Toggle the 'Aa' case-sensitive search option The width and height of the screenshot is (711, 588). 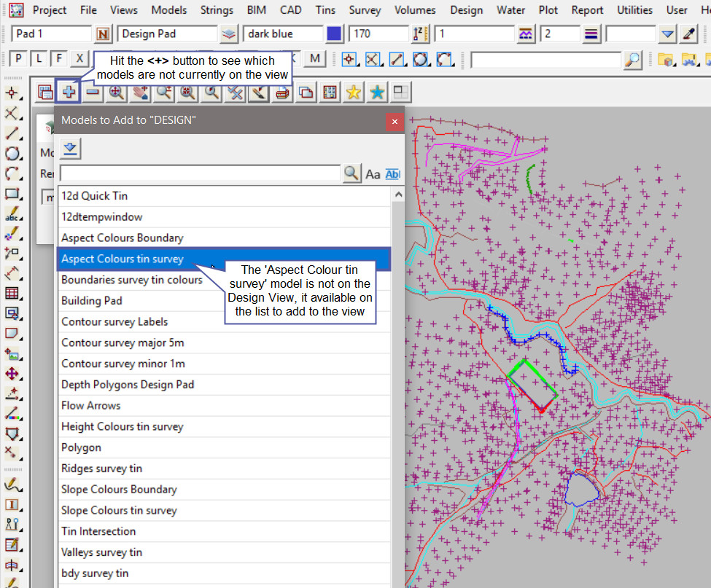coord(373,173)
